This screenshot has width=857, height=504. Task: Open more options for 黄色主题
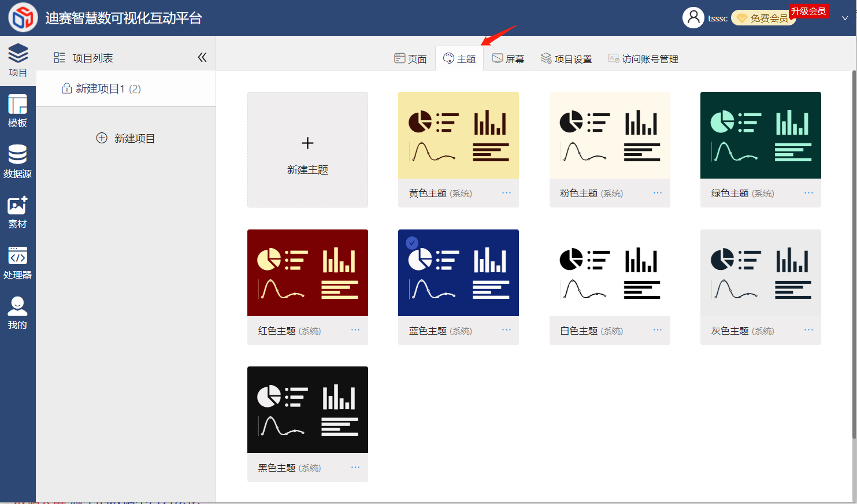[x=506, y=192]
